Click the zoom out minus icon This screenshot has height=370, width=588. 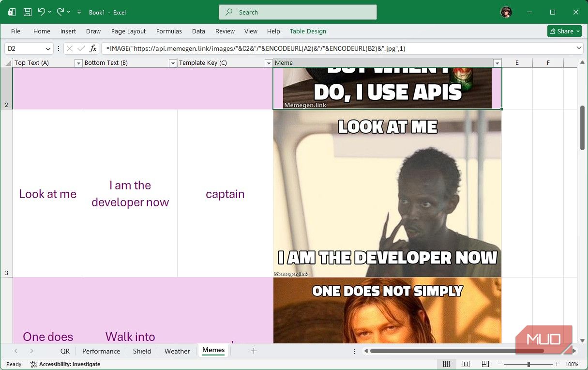pyautogui.click(x=499, y=364)
